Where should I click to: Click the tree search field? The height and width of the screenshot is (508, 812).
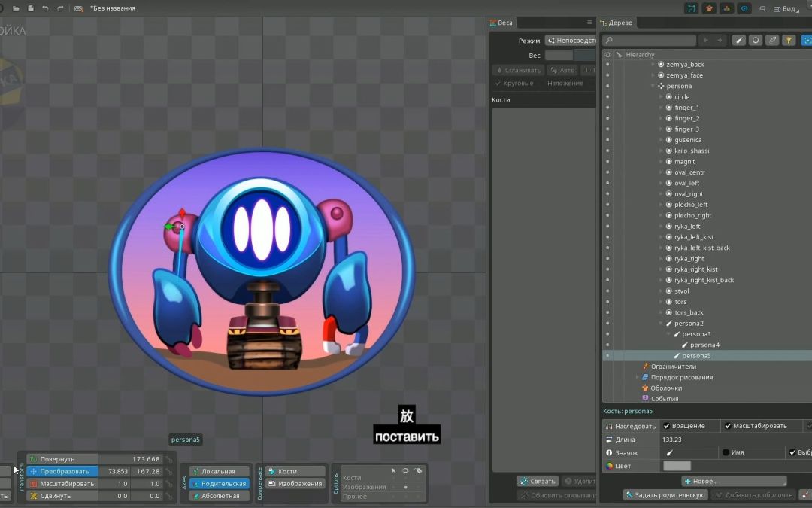650,40
